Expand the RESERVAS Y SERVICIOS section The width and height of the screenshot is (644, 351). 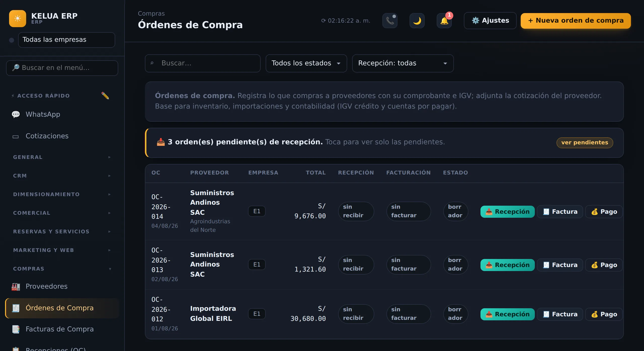tap(62, 232)
